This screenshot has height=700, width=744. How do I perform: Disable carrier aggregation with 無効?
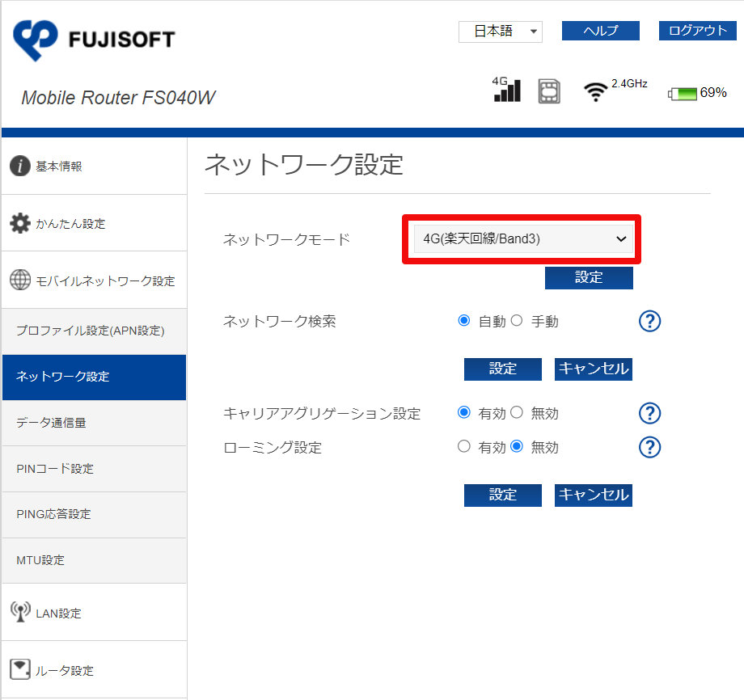pos(517,412)
